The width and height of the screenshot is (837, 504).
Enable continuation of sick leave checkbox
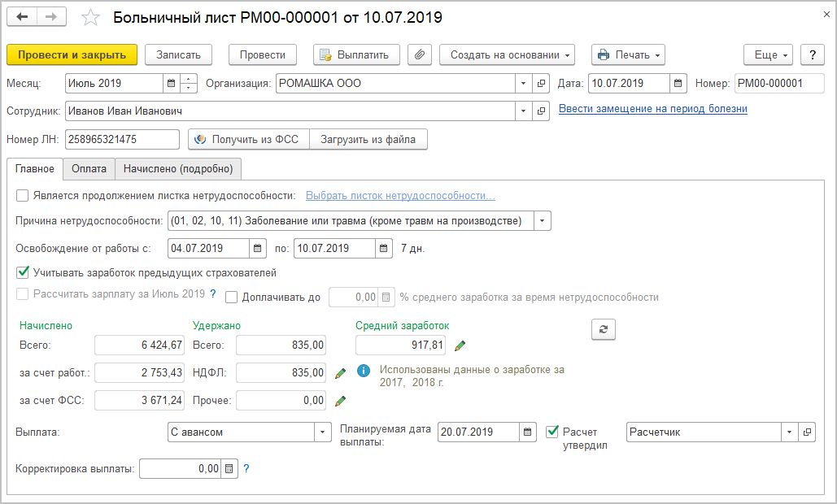click(22, 195)
